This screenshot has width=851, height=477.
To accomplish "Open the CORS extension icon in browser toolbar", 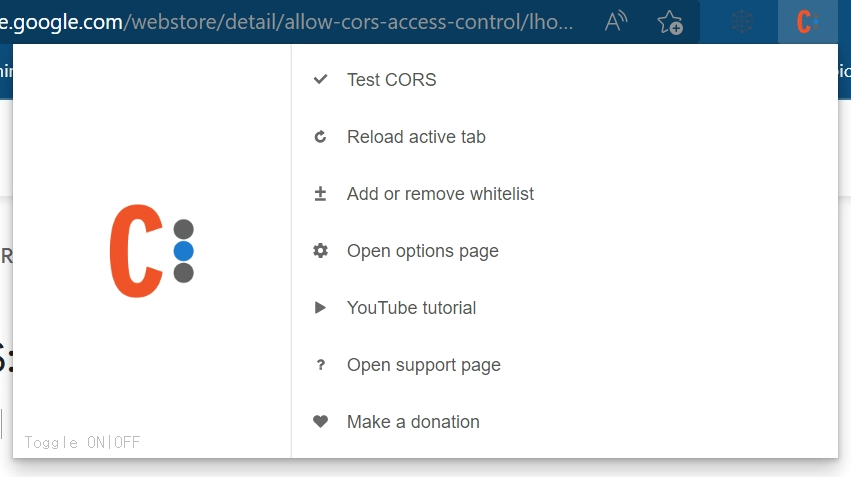I will 808,22.
